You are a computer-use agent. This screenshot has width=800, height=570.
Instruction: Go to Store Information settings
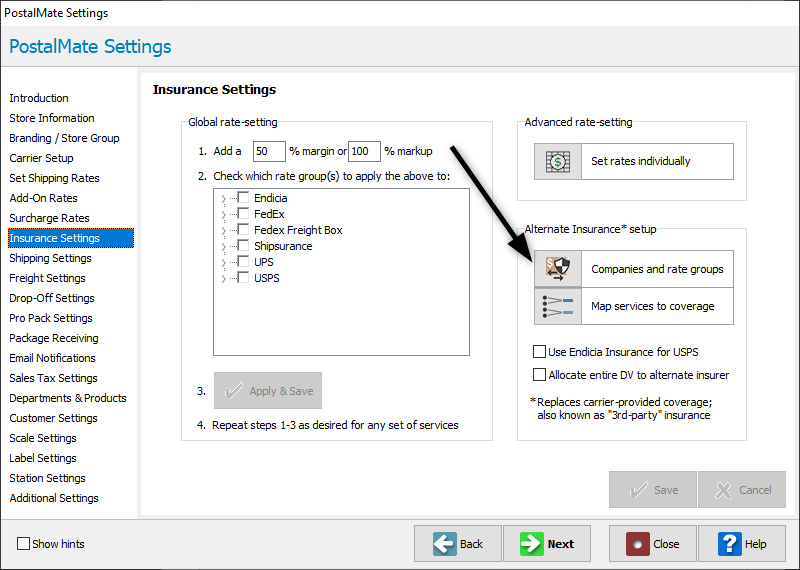[52, 118]
